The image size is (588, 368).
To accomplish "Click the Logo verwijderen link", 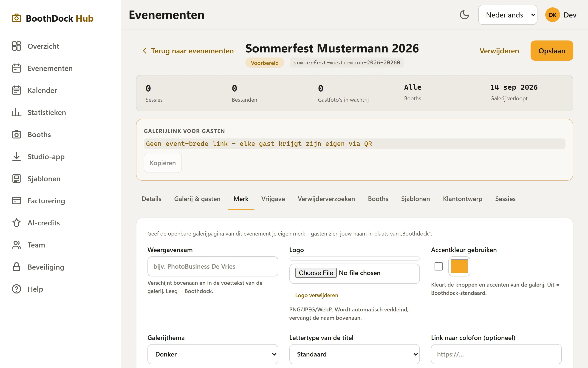I will tap(317, 295).
